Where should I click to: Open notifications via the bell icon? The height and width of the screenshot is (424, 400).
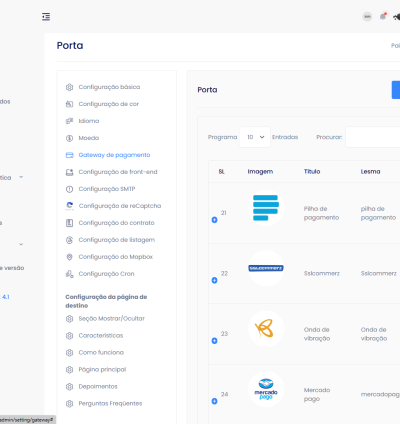pyautogui.click(x=383, y=16)
